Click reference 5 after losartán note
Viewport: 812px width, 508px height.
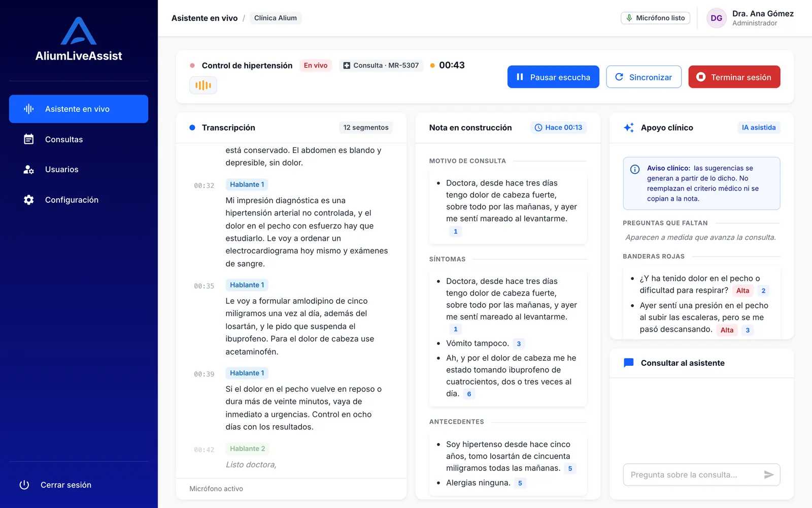[x=570, y=469]
